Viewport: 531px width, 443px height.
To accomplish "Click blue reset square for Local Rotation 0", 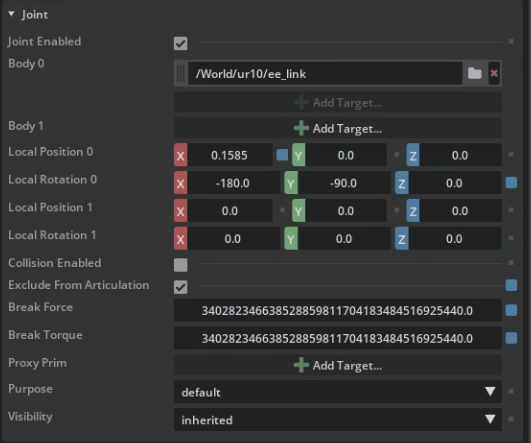I will [x=511, y=183].
